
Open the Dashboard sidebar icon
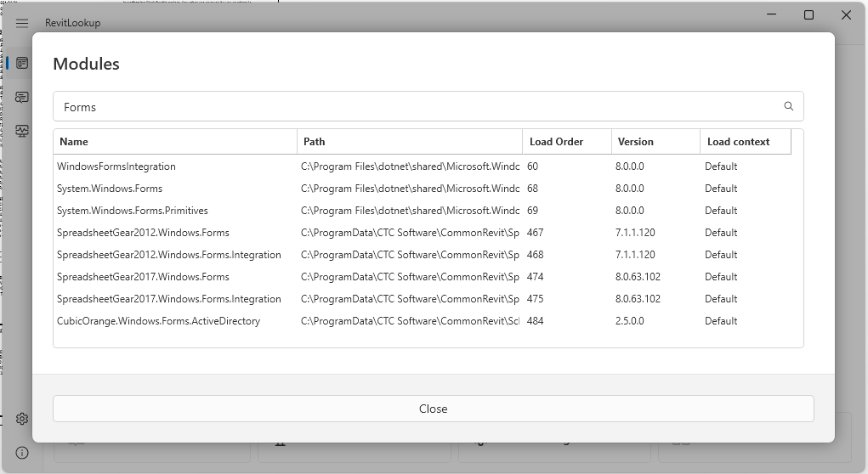pyautogui.click(x=22, y=63)
